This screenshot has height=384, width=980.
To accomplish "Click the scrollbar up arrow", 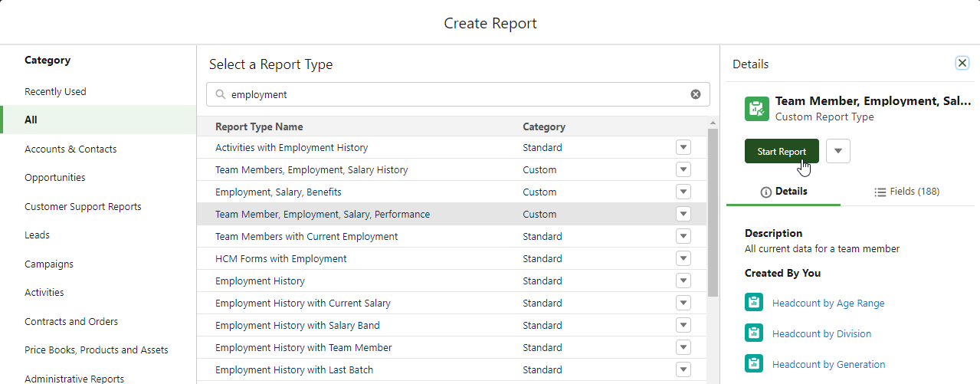I will 713,122.
